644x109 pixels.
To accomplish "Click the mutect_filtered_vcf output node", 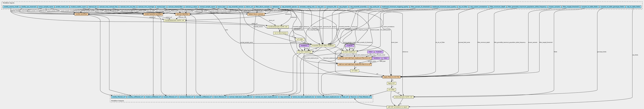I will (170, 97).
